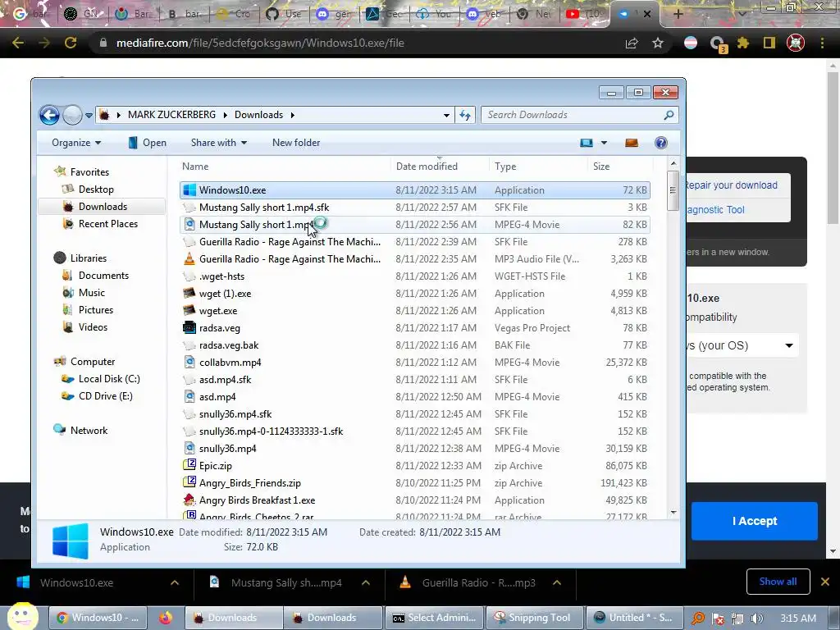
Task: Select the radsa.veg Vegas project icon
Action: click(189, 328)
